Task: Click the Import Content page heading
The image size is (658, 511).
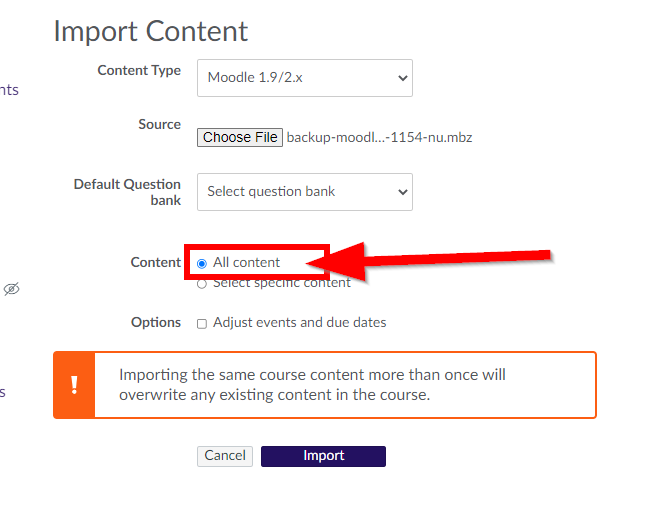Action: (x=151, y=31)
